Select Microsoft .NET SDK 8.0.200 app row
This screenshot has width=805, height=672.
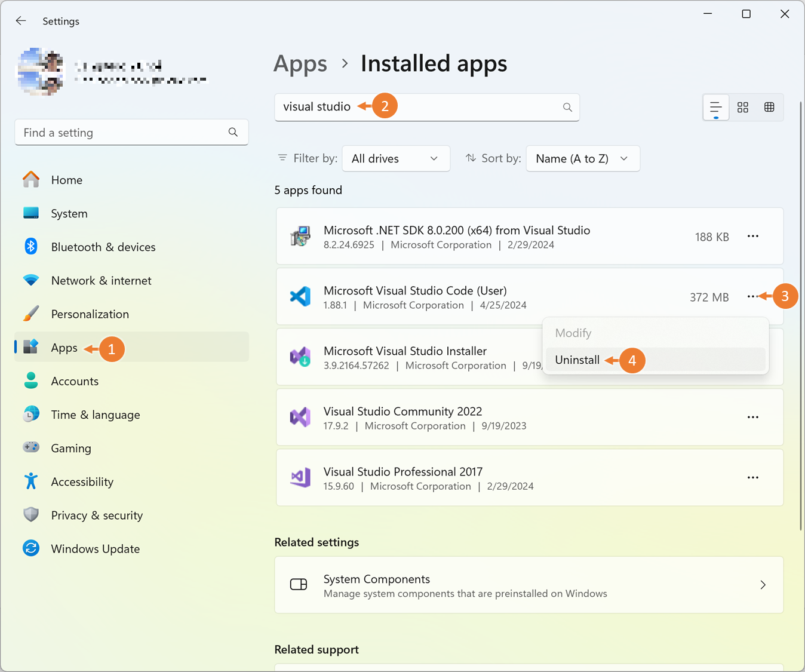(x=530, y=236)
